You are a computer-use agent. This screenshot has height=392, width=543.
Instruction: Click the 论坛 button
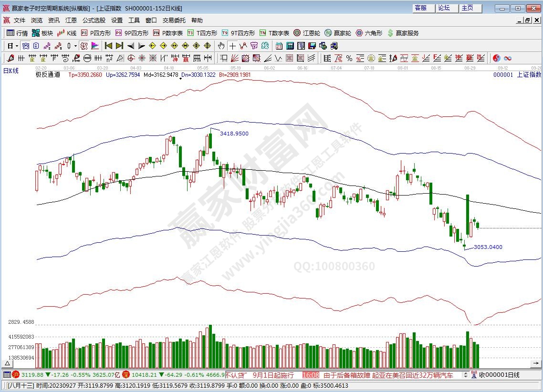tap(444, 8)
